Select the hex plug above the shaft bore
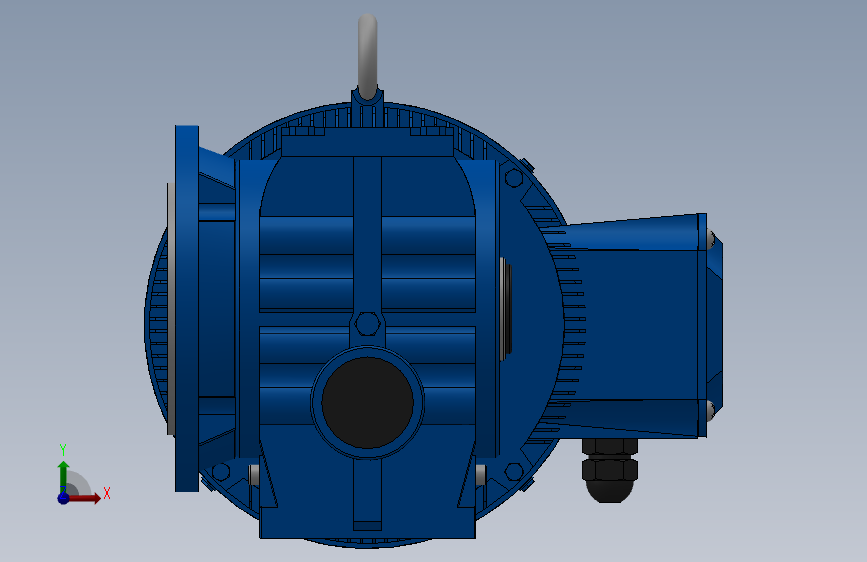 click(368, 324)
